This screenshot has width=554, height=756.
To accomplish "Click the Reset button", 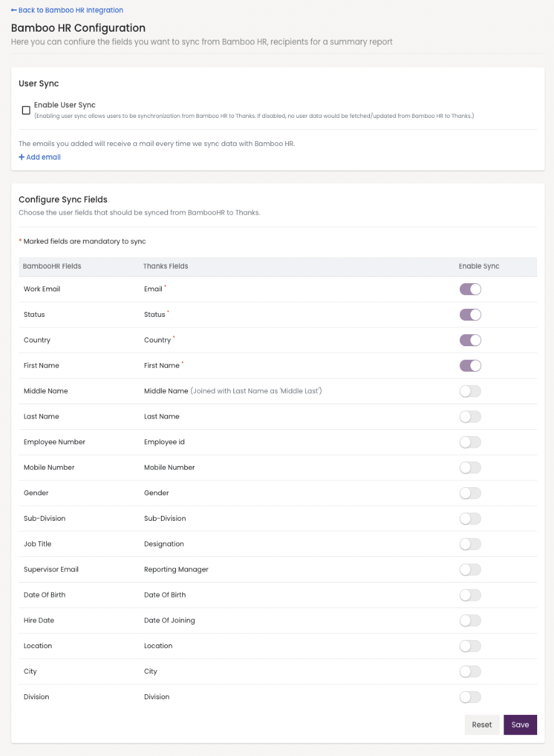I will click(482, 725).
